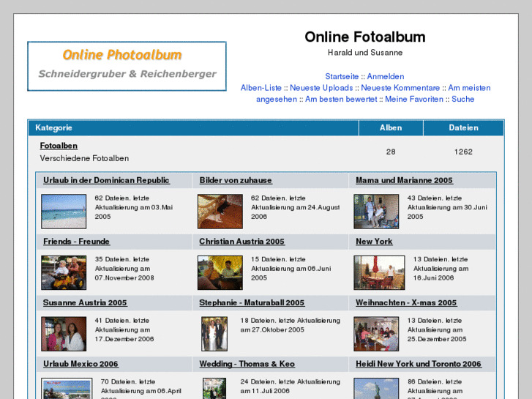The image size is (532, 399).
Task: Open the New York album title
Action: click(374, 242)
